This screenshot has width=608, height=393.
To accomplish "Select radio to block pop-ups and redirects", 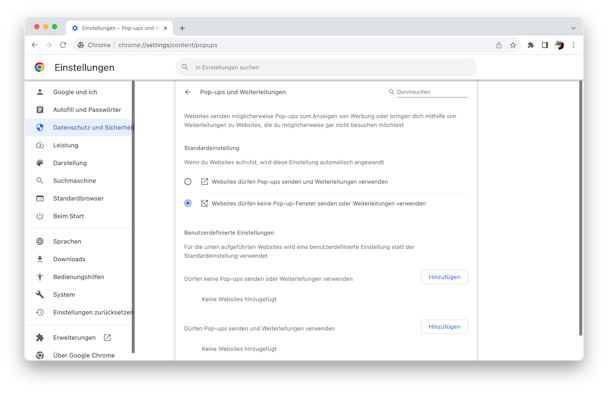I will (x=188, y=203).
